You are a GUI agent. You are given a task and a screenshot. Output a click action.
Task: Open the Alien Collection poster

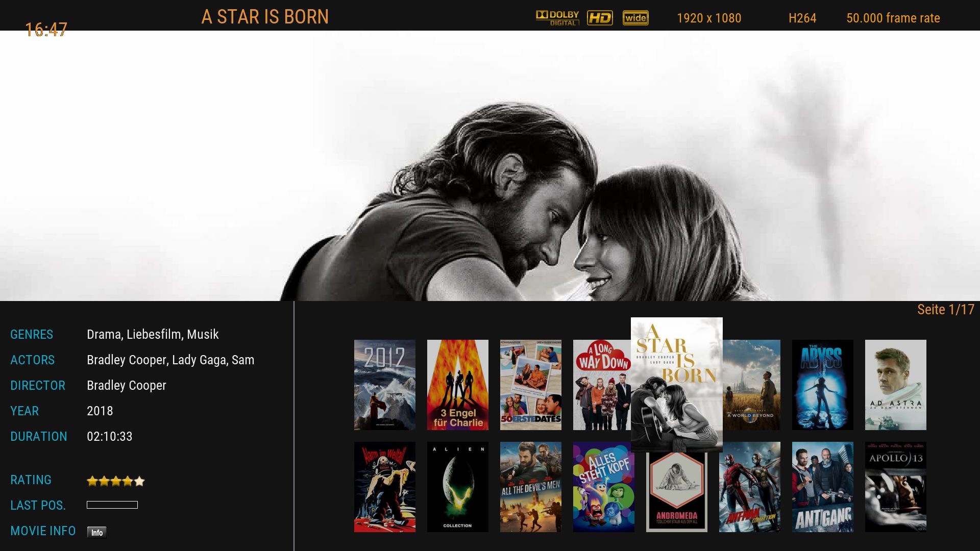tap(457, 487)
